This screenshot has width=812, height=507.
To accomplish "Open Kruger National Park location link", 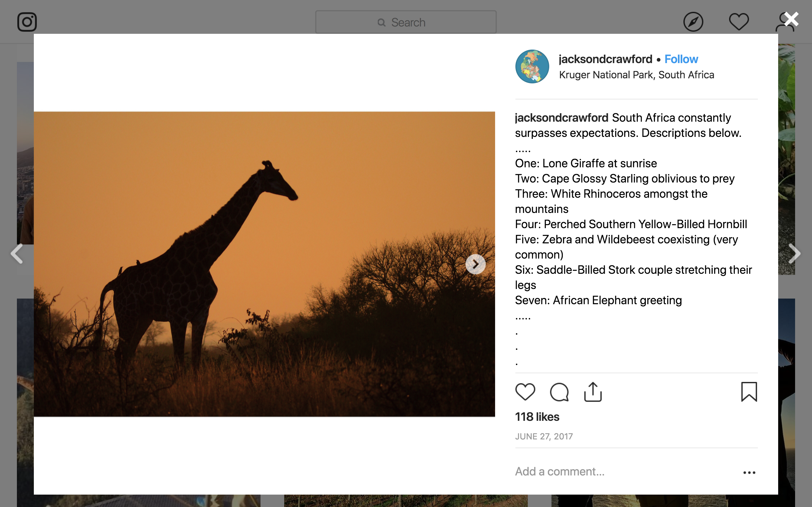I will [x=637, y=75].
